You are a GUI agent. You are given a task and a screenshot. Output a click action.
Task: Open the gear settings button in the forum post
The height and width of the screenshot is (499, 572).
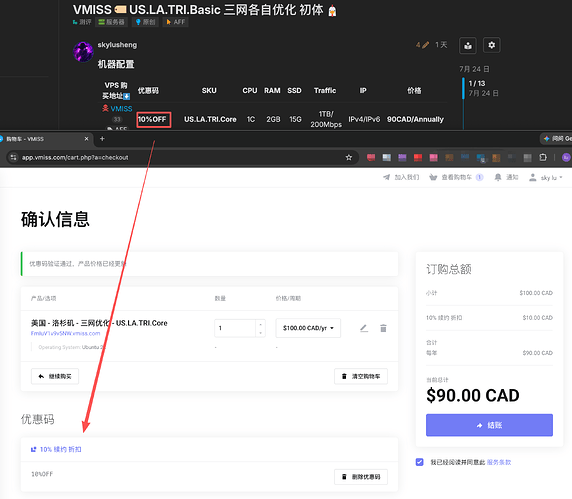[491, 45]
